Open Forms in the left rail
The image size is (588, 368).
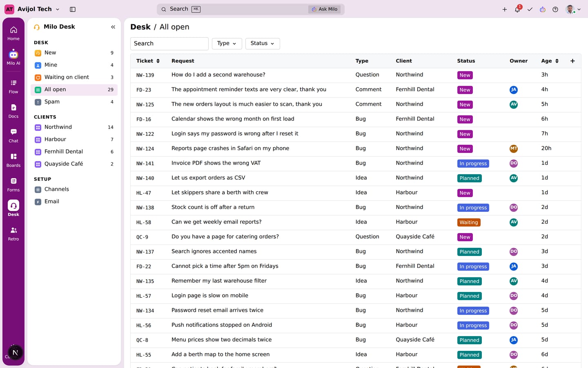pos(13,184)
